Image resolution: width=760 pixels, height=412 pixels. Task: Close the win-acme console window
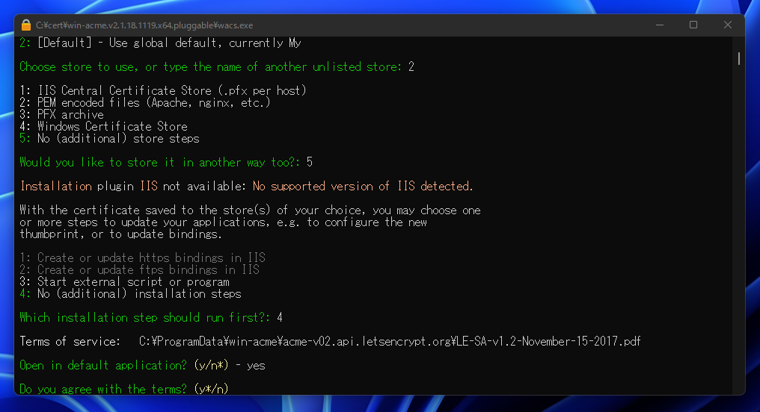728,25
